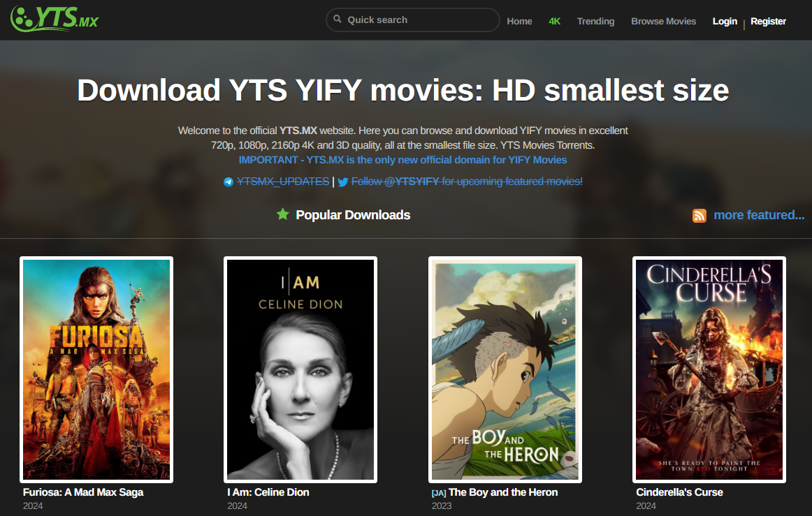Click the YTS.MX logo
812x516 pixels.
pos(55,19)
